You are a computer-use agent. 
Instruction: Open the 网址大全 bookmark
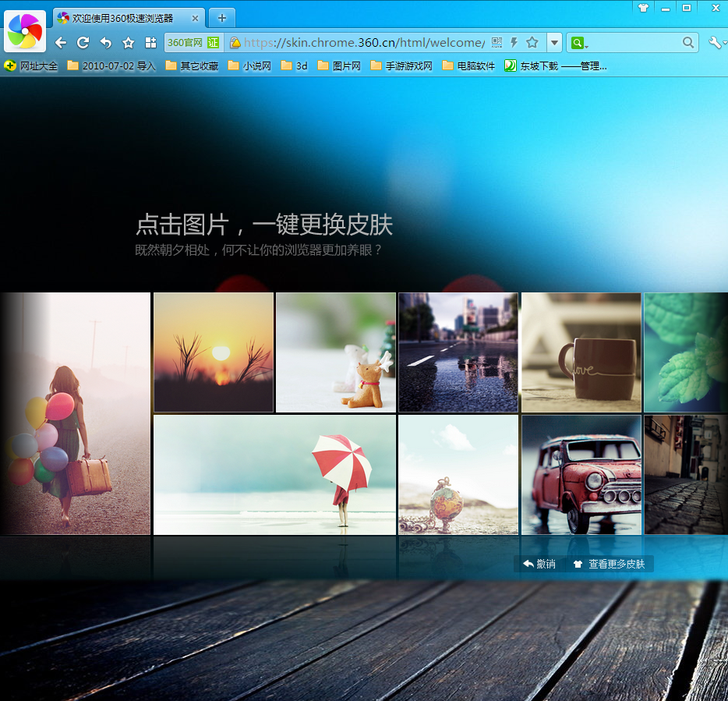(x=31, y=66)
